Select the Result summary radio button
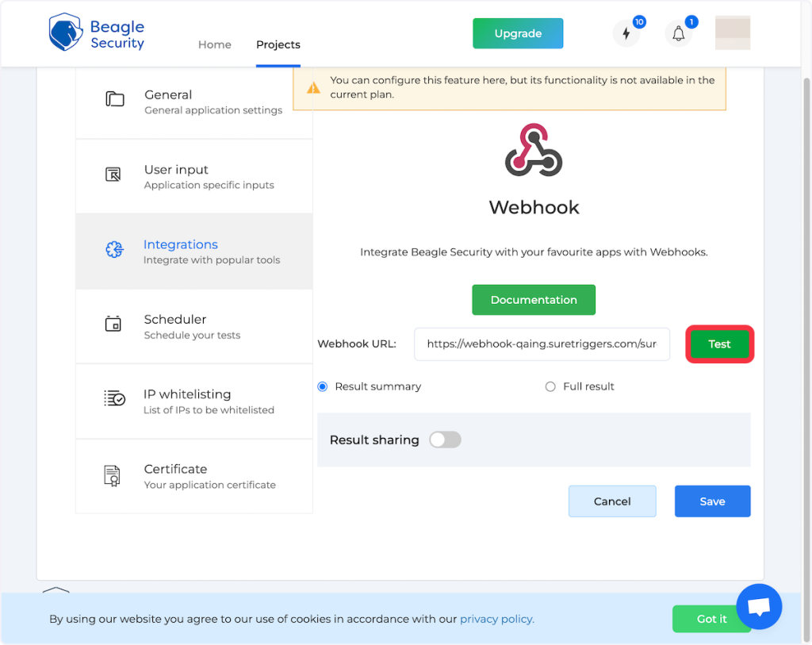The width and height of the screenshot is (812, 645). (323, 386)
